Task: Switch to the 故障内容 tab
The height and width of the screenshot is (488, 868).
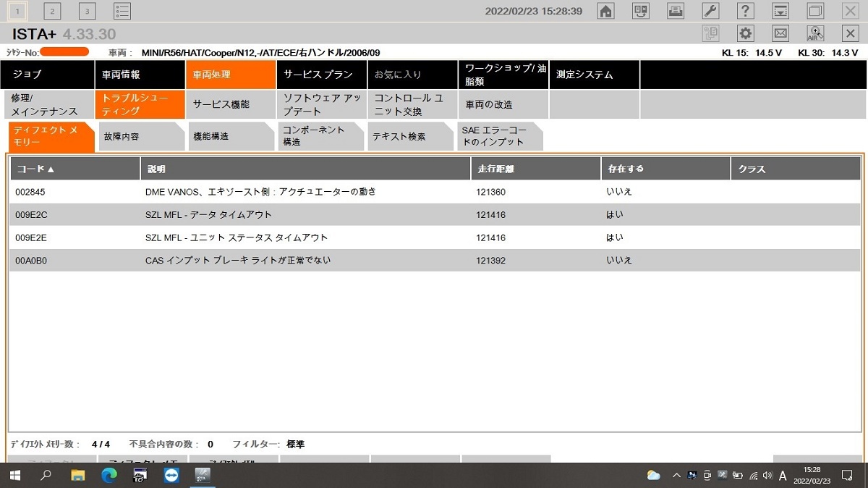Action: [140, 136]
